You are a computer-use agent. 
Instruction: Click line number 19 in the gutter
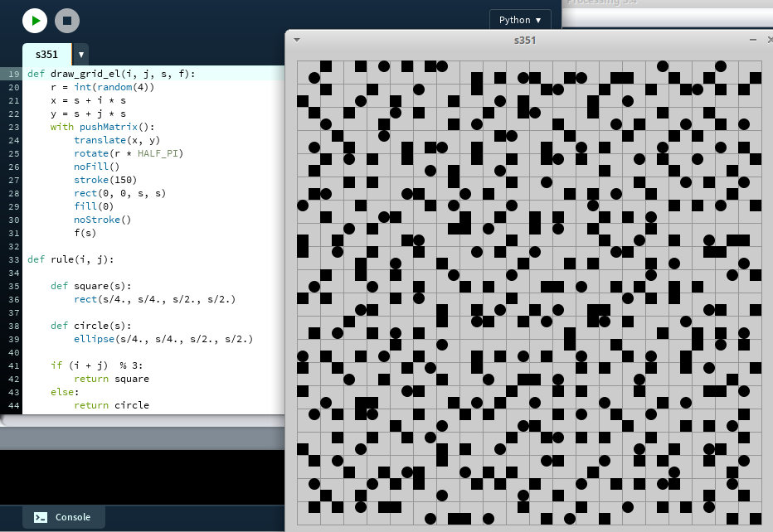click(13, 74)
